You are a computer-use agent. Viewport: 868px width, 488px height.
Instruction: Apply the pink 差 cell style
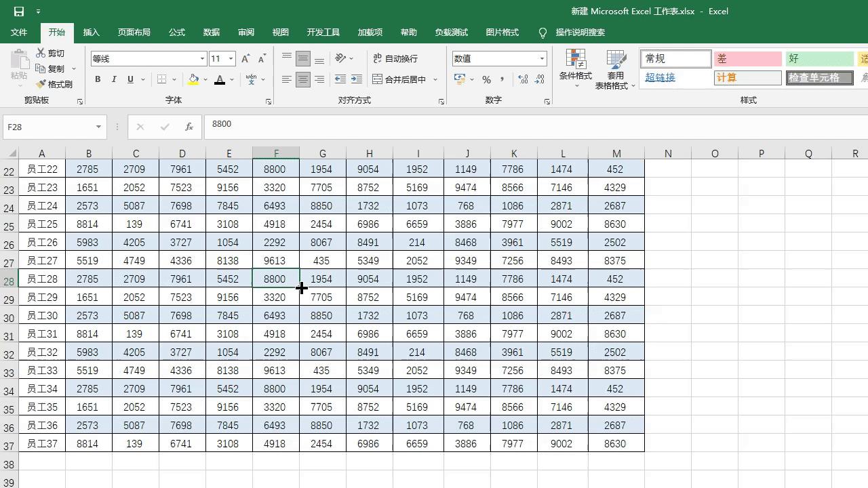click(747, 58)
